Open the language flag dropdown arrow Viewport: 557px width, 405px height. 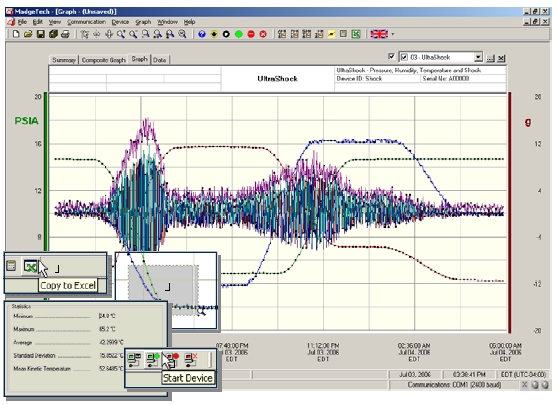[393, 34]
